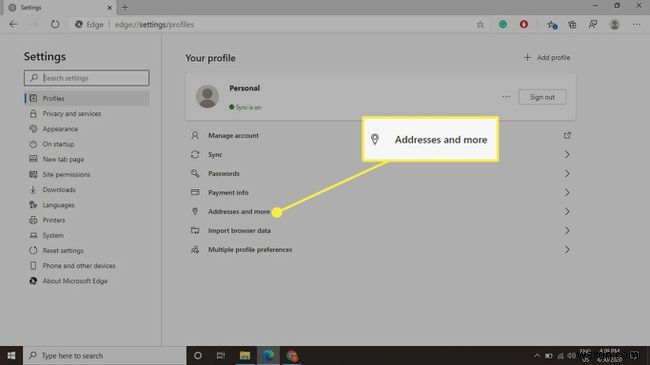Select the Settings browser tab
The width and height of the screenshot is (650, 365).
tap(60, 7)
